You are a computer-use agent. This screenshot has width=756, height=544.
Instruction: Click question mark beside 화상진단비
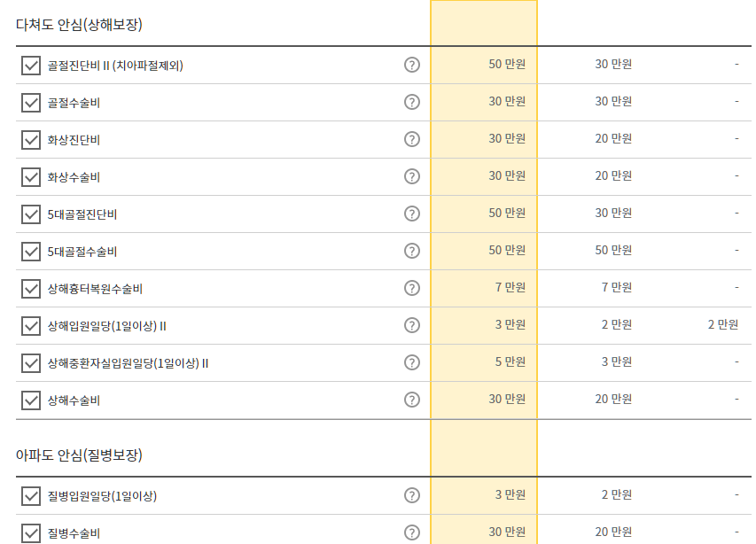click(x=412, y=139)
